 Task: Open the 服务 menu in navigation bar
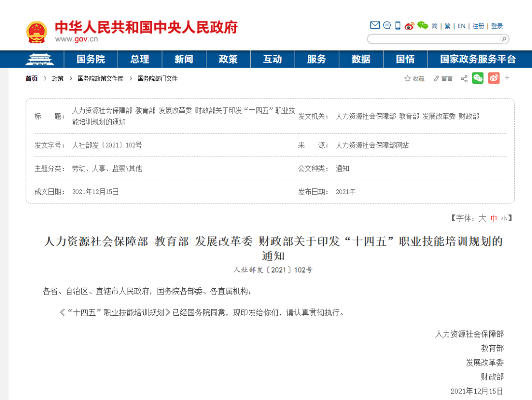317,59
